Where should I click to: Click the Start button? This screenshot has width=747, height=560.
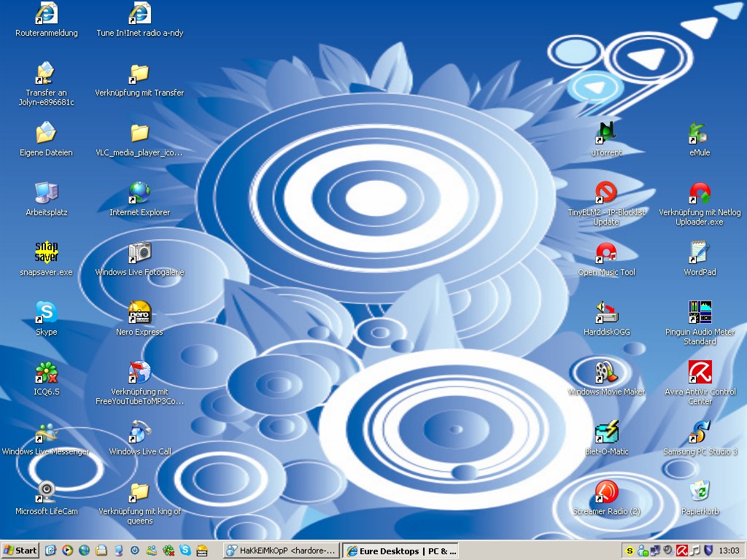point(20,551)
